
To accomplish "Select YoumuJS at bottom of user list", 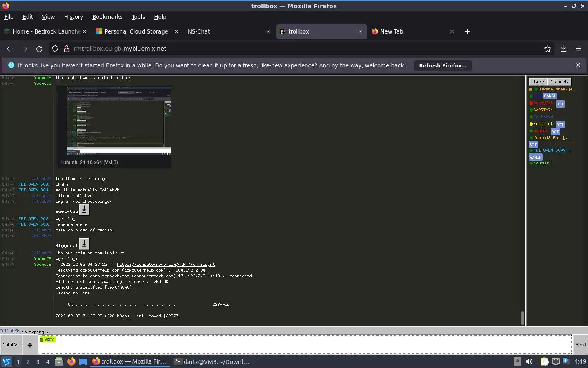I will 542,163.
